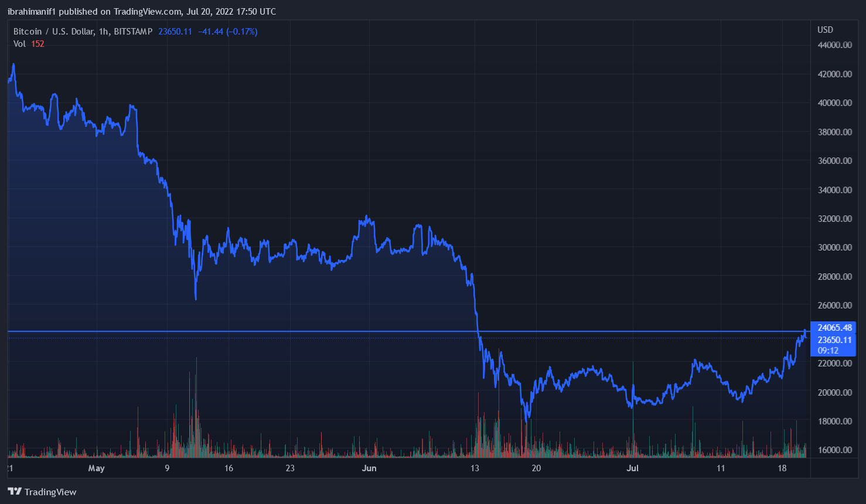Click the 34000.00 price axis label

tap(835, 190)
